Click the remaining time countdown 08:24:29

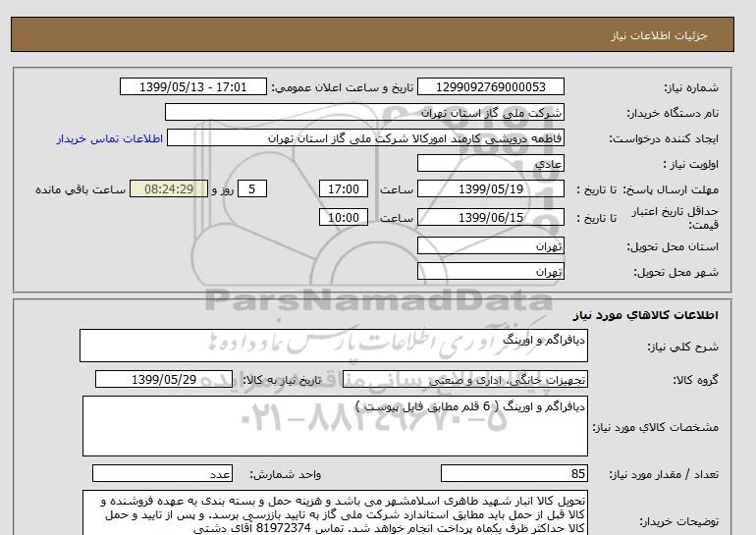point(169,188)
